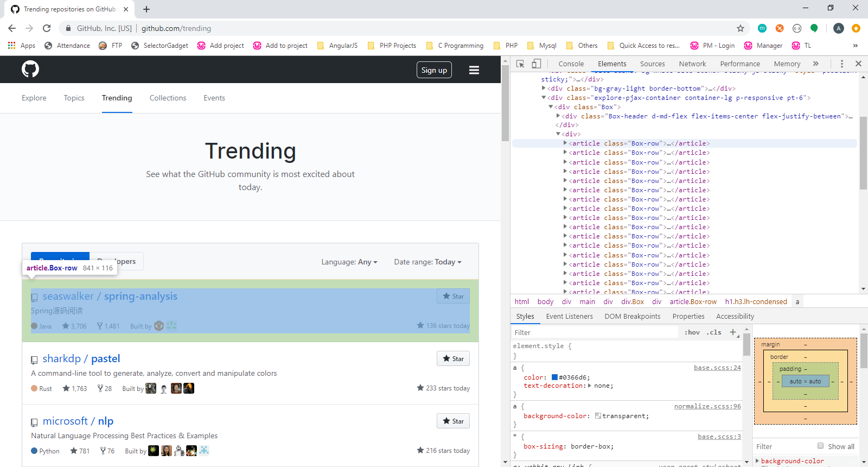This screenshot has width=868, height=467.
Task: Go to the Collections nav tab
Action: pos(168,98)
